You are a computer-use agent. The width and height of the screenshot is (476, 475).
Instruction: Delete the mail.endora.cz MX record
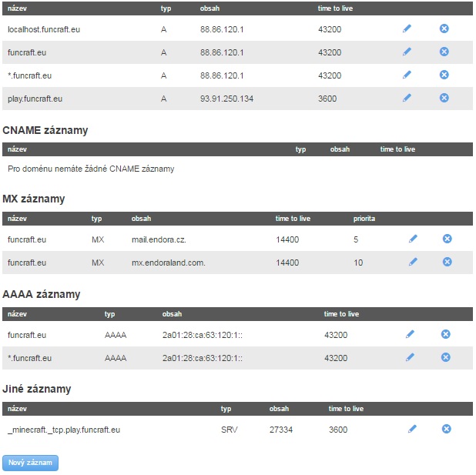tap(447, 239)
